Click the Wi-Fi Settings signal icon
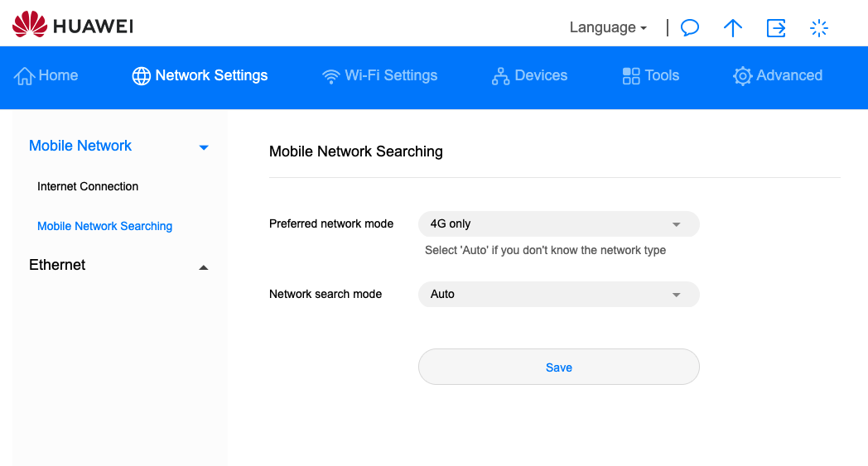868x466 pixels. pyautogui.click(x=331, y=76)
